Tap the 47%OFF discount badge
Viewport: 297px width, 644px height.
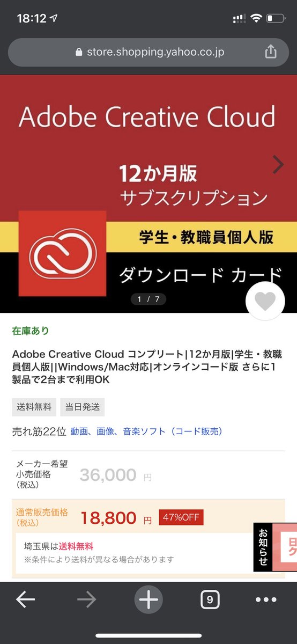(181, 517)
